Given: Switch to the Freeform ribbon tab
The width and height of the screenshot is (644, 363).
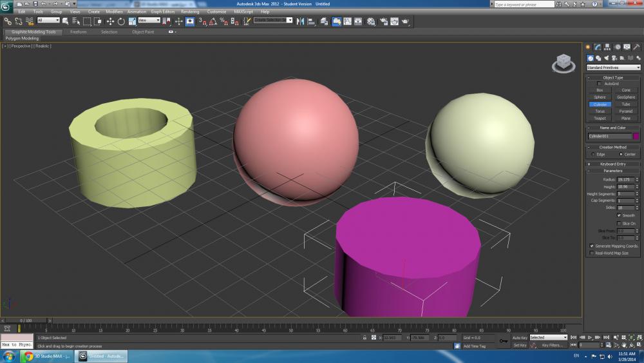Looking at the screenshot, I should (x=78, y=32).
